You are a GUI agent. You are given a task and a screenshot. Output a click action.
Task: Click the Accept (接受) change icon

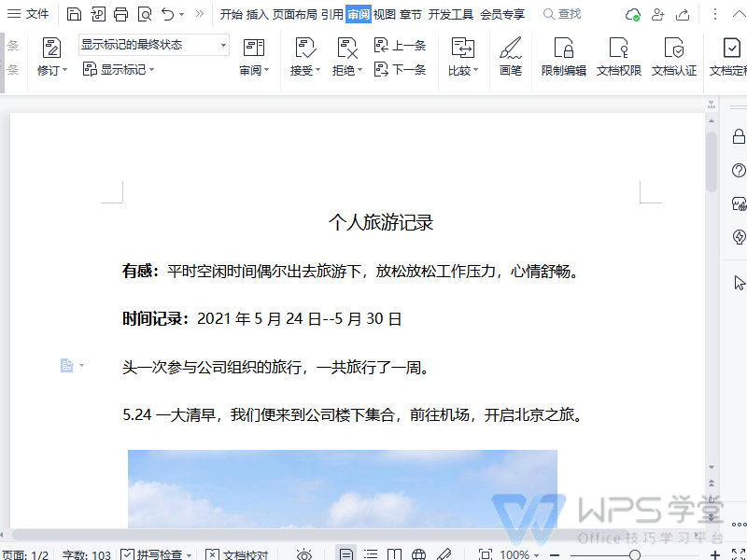pos(305,48)
